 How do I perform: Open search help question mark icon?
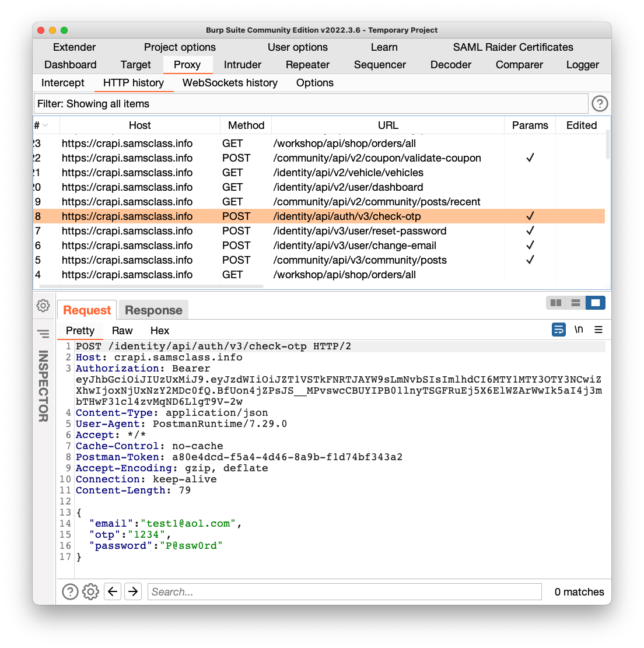[x=70, y=592]
